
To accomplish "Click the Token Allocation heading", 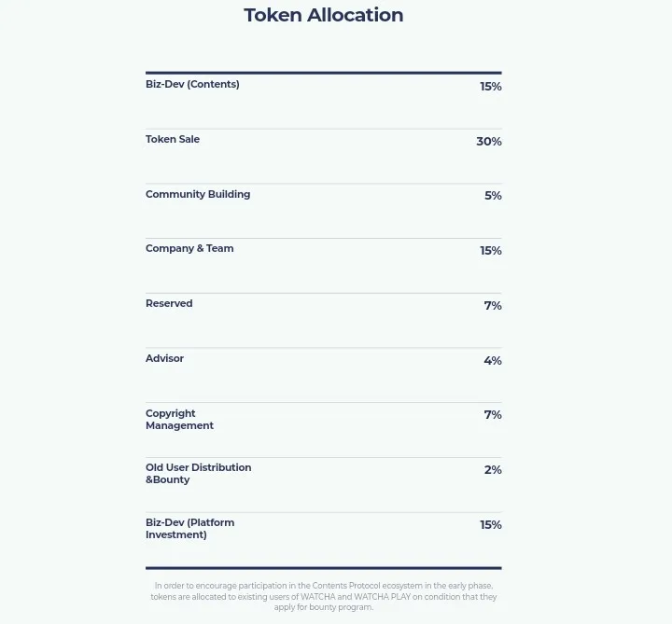I will pyautogui.click(x=324, y=15).
